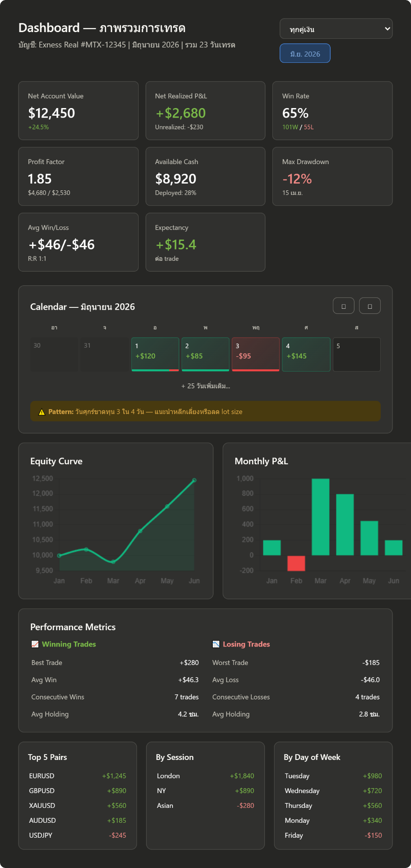
Task: Select the EURUSD row in Top 5 Pairs
Action: [x=78, y=776]
